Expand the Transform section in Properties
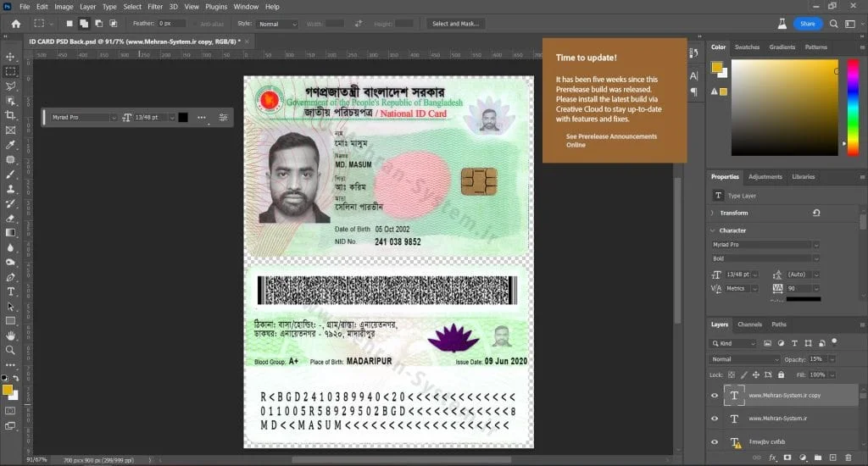Screen dimensions: 868x466 point(733,213)
